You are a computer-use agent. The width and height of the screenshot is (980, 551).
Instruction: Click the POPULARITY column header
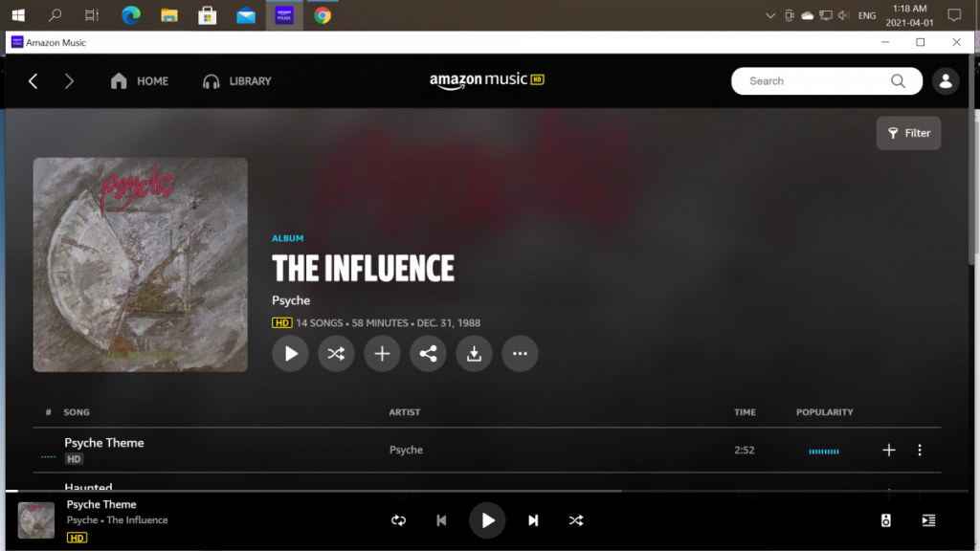click(x=824, y=412)
